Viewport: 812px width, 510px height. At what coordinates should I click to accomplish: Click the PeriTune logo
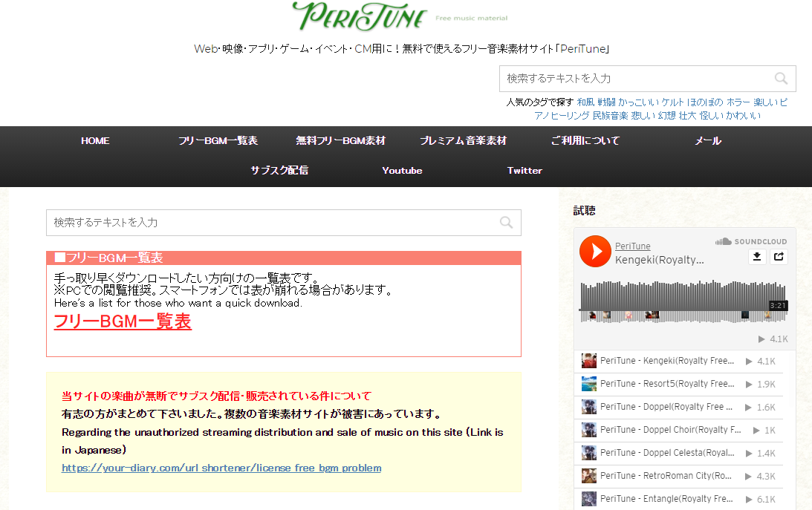click(360, 16)
